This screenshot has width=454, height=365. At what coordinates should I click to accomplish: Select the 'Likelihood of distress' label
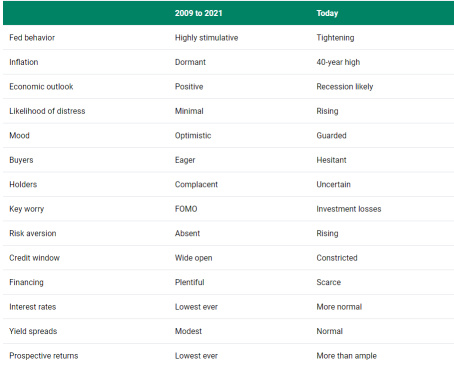tap(47, 111)
